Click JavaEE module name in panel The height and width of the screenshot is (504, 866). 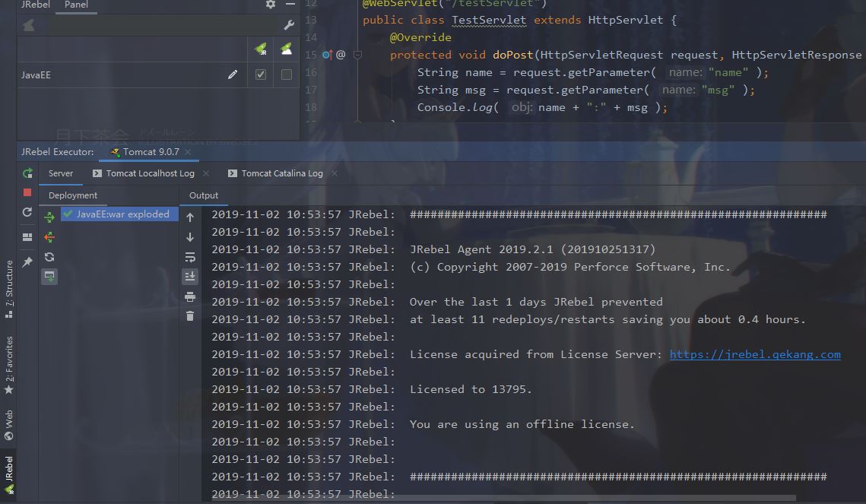36,75
